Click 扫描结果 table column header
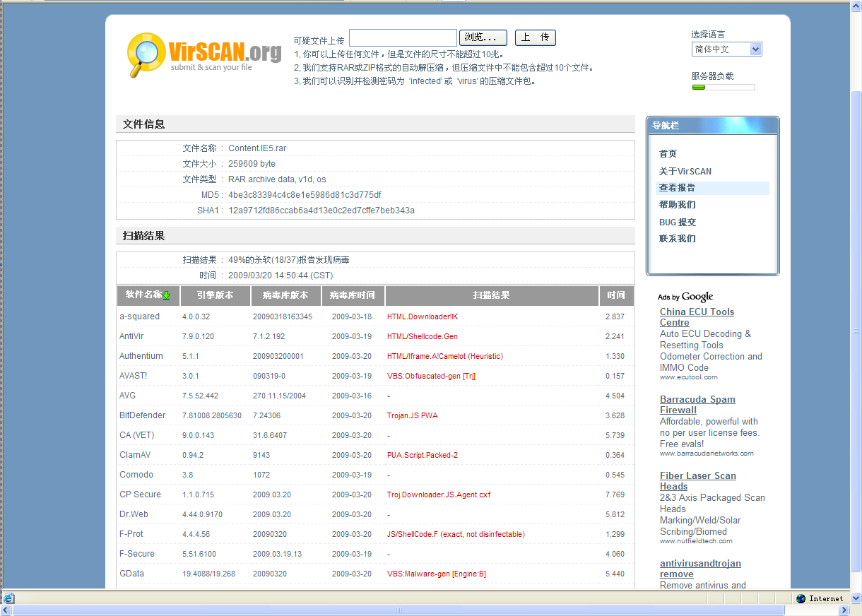Screen dimensions: 862x616 (492, 295)
